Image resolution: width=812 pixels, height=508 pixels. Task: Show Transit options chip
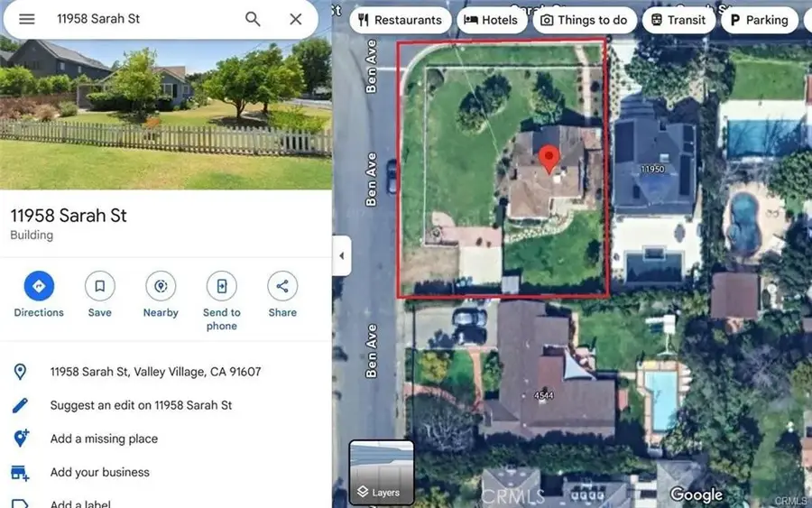click(x=678, y=20)
